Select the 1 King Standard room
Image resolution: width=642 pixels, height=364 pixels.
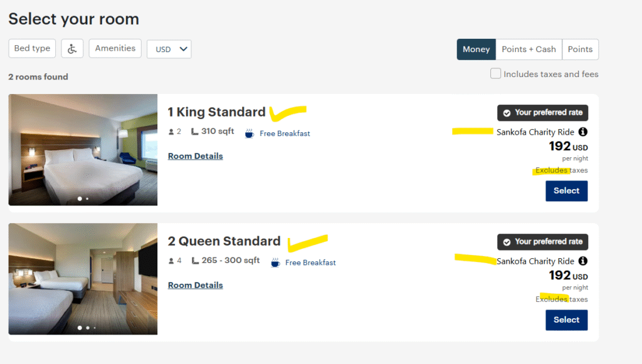[566, 191]
